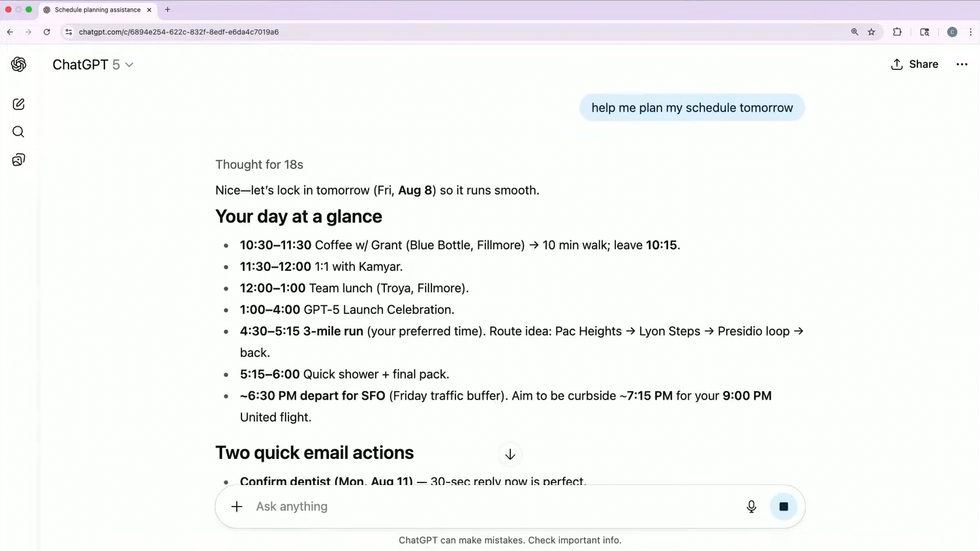Click the Two quick email actions heading

click(314, 453)
